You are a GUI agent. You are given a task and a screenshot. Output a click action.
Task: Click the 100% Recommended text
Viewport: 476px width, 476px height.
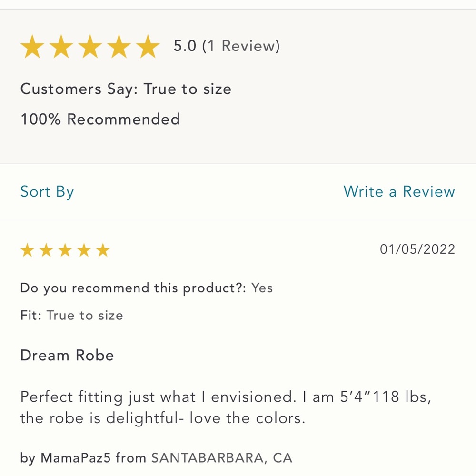100,119
